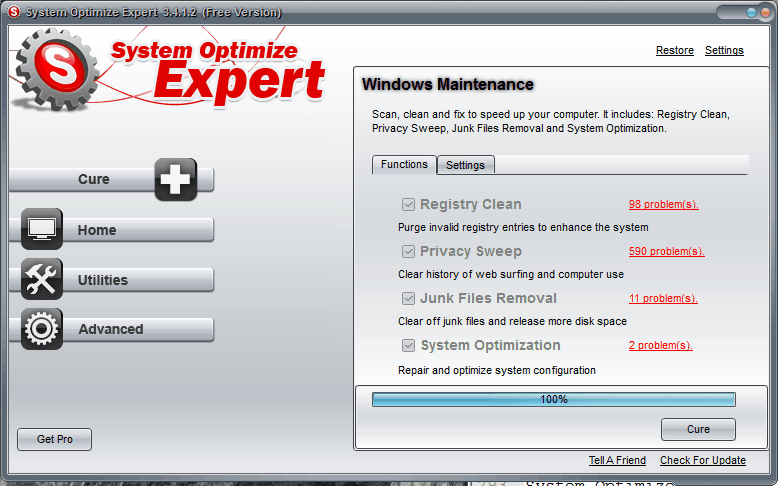Viewport: 778px width, 486px height.
Task: View the 98 problem(s) registry results
Action: pos(664,204)
